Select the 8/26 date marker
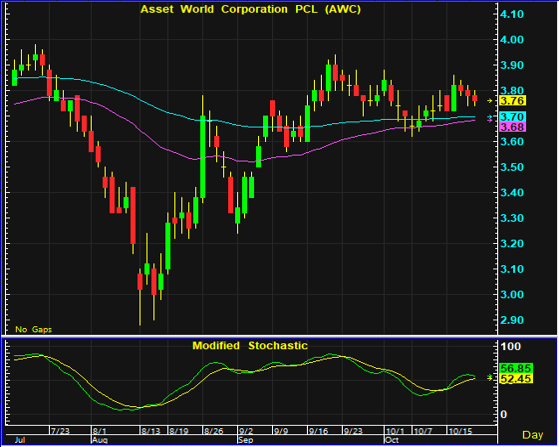Screen dimensions: 559x447 213,431
